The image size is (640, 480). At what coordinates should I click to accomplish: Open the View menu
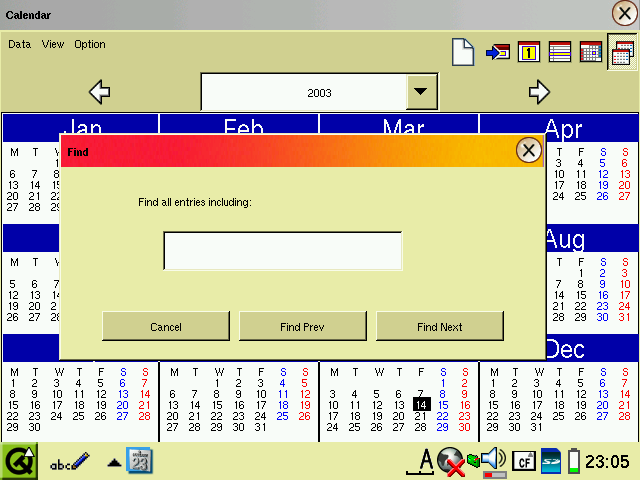(x=53, y=44)
